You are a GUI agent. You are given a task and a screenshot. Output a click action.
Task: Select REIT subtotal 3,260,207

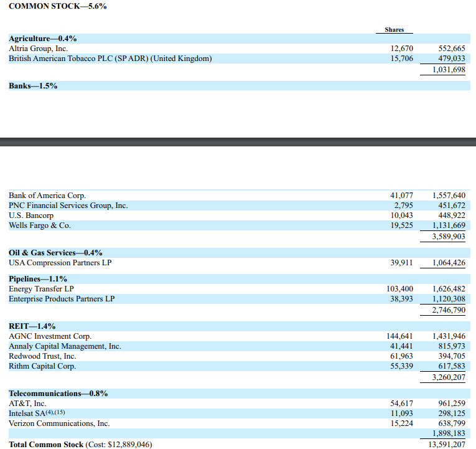(449, 377)
